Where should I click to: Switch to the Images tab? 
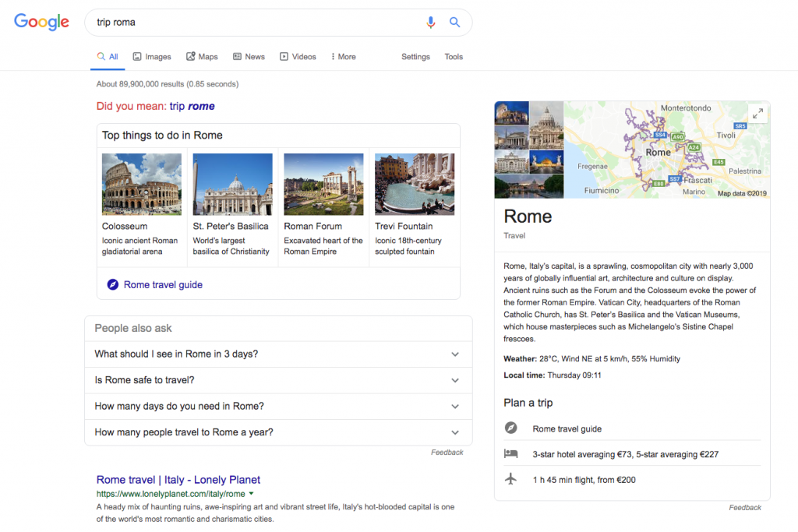tap(152, 56)
